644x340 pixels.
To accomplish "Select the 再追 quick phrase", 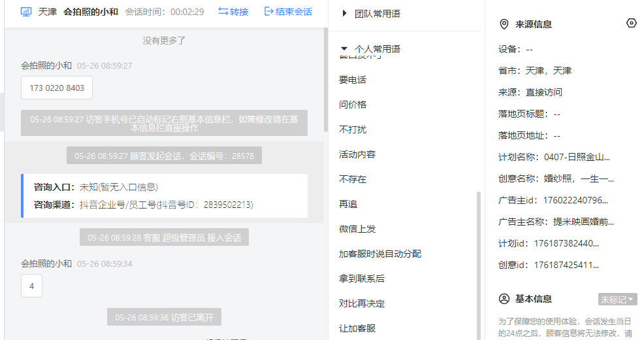I will [x=348, y=204].
